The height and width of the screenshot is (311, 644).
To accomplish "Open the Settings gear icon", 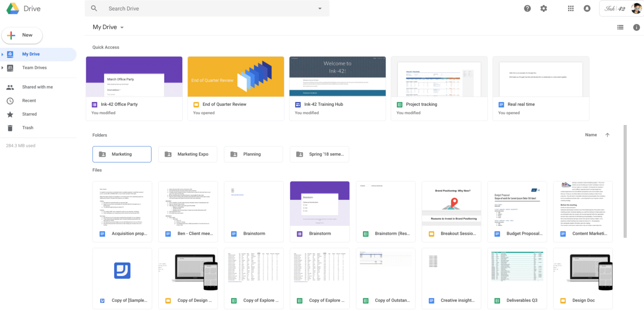I will tap(543, 9).
